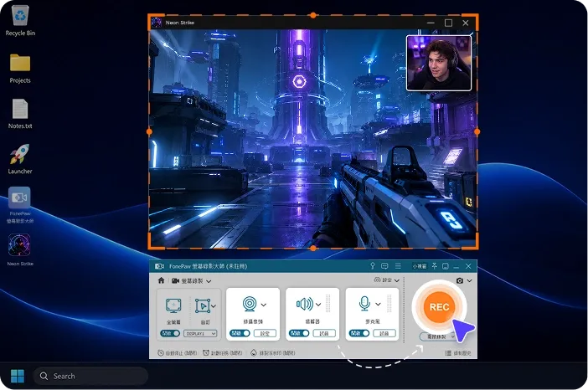The image size is (588, 390).
Task: Choose custom region capture icon
Action: click(203, 305)
